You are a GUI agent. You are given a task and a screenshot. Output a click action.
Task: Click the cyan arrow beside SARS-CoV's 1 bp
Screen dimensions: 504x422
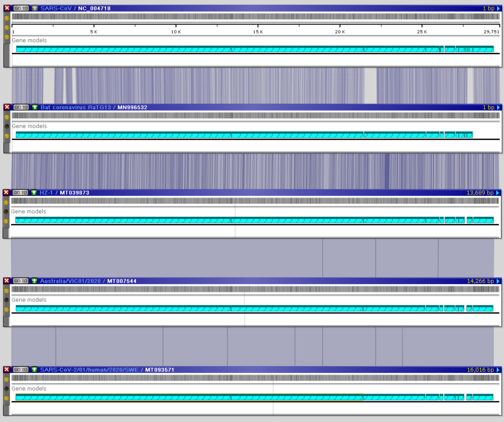[498, 8]
